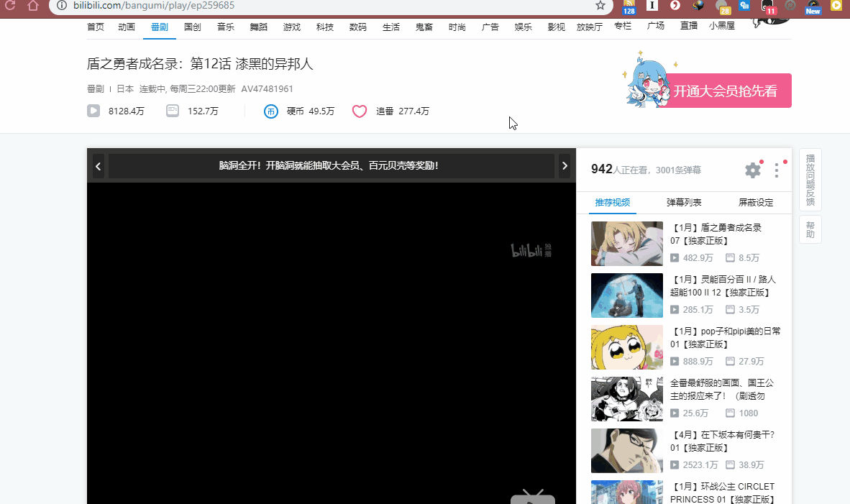Image resolution: width=850 pixels, height=504 pixels.
Task: Switch to the 推荐视频 tab
Action: [x=613, y=202]
